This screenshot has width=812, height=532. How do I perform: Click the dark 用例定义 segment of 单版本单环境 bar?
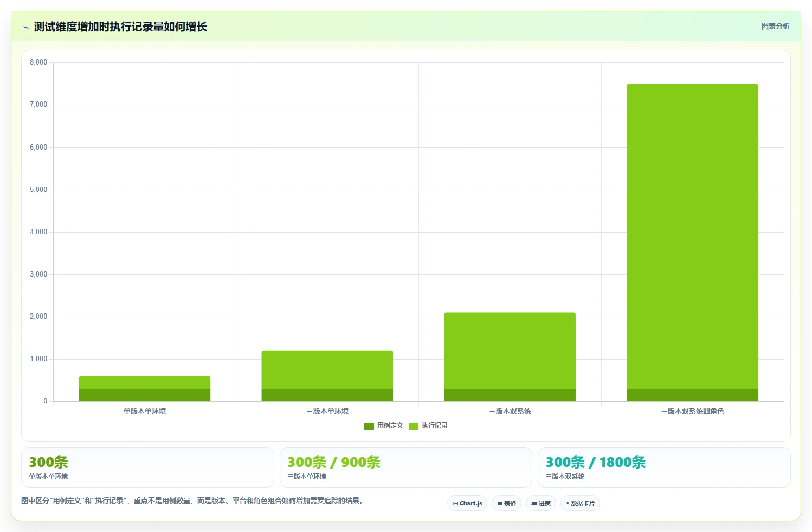point(145,395)
